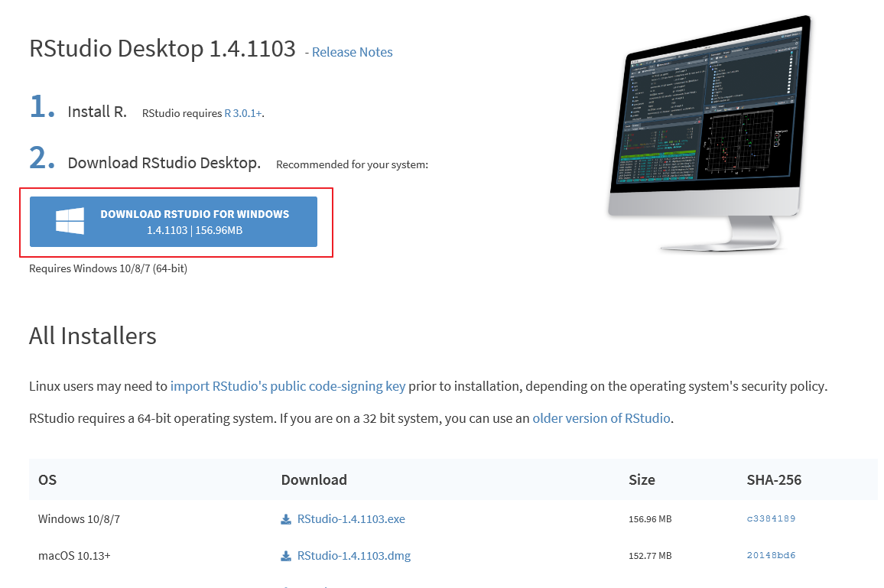Select the Windows 10/8/7 table cell
Viewport: 884px width, 588px height.
point(79,518)
